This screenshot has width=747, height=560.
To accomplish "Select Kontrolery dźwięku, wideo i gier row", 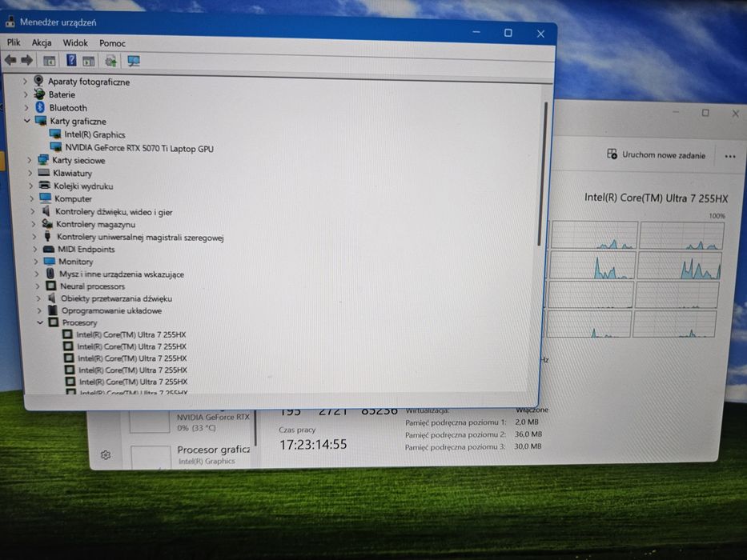I will (114, 212).
